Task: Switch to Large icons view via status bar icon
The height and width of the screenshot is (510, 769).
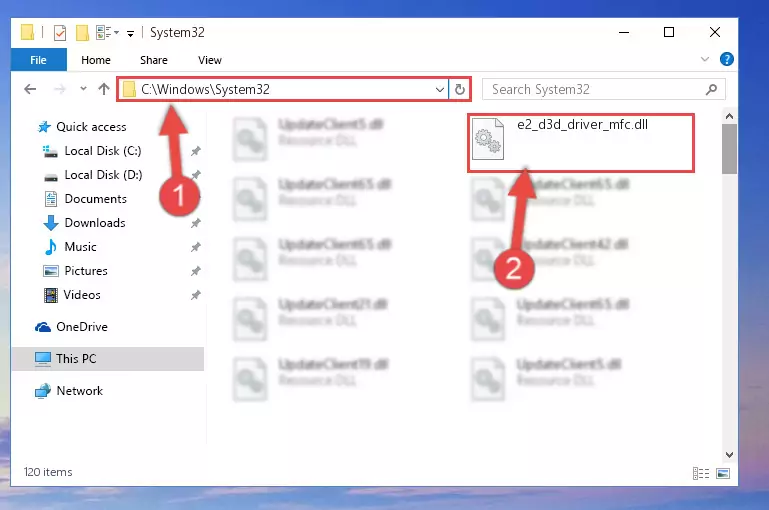Action: coord(723,473)
